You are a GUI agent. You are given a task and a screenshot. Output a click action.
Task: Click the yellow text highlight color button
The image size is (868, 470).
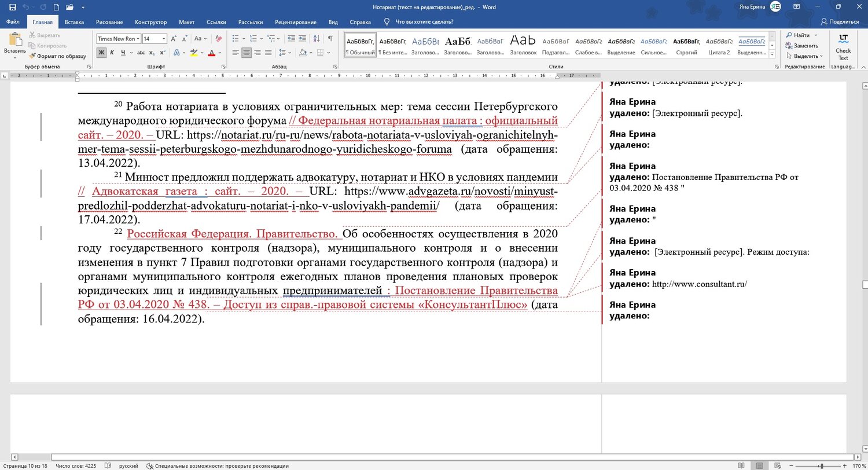pos(194,53)
